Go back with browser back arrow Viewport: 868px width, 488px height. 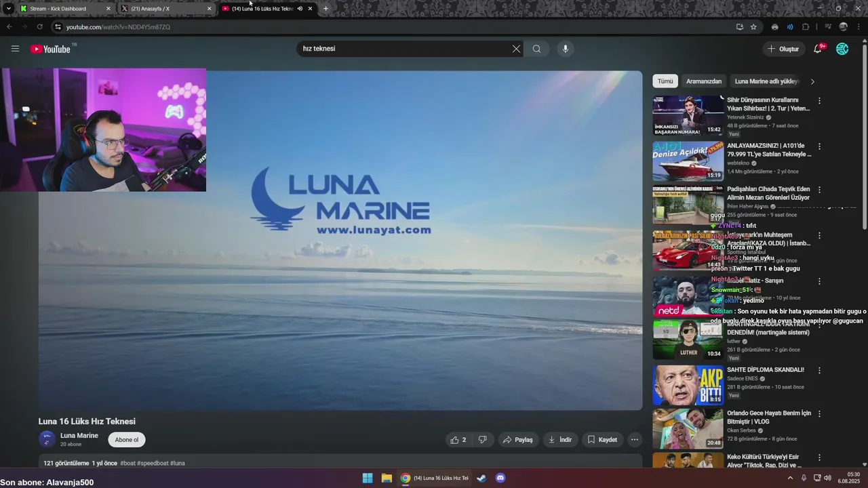(9, 27)
